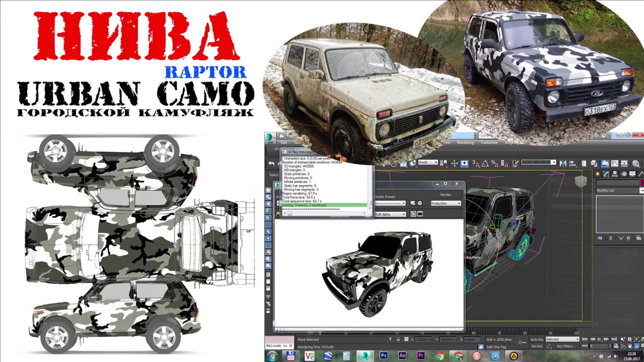Open the Manage Layers tool
The width and height of the screenshot is (644, 362).
(594, 163)
